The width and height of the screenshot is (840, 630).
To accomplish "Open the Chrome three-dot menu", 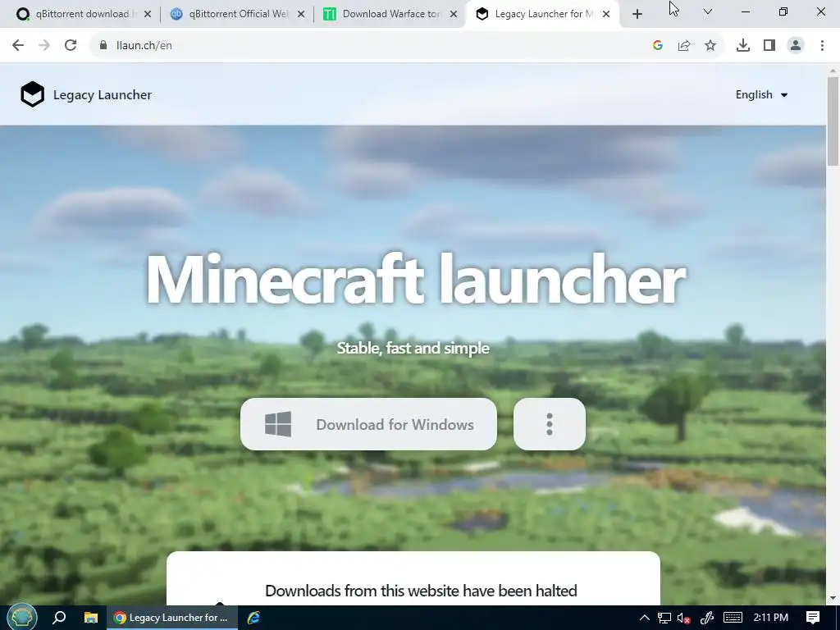I will (x=822, y=46).
